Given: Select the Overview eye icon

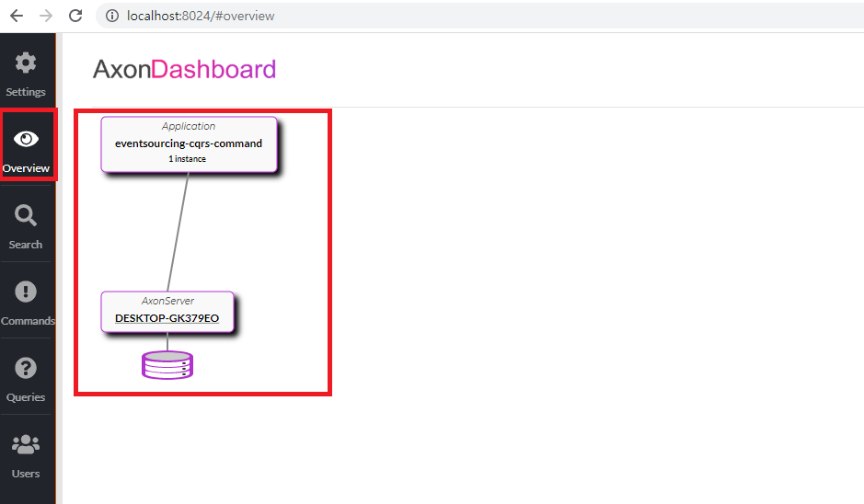Looking at the screenshot, I should click(26, 139).
